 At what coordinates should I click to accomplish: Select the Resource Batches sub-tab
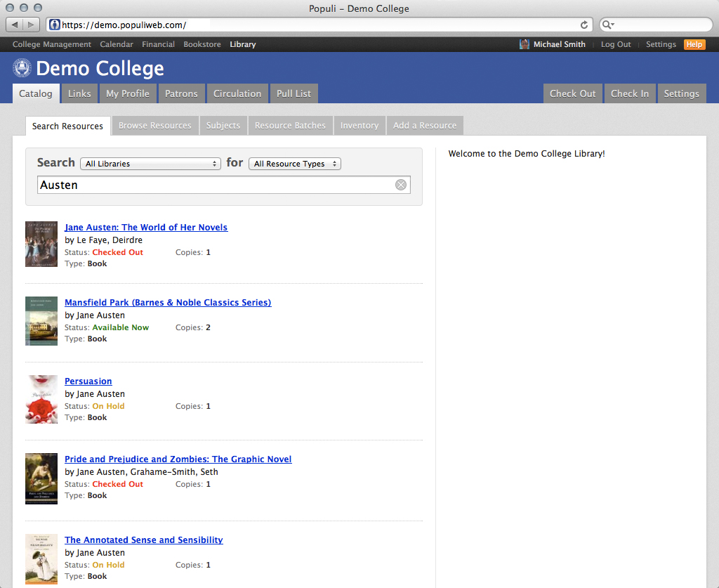(x=290, y=126)
